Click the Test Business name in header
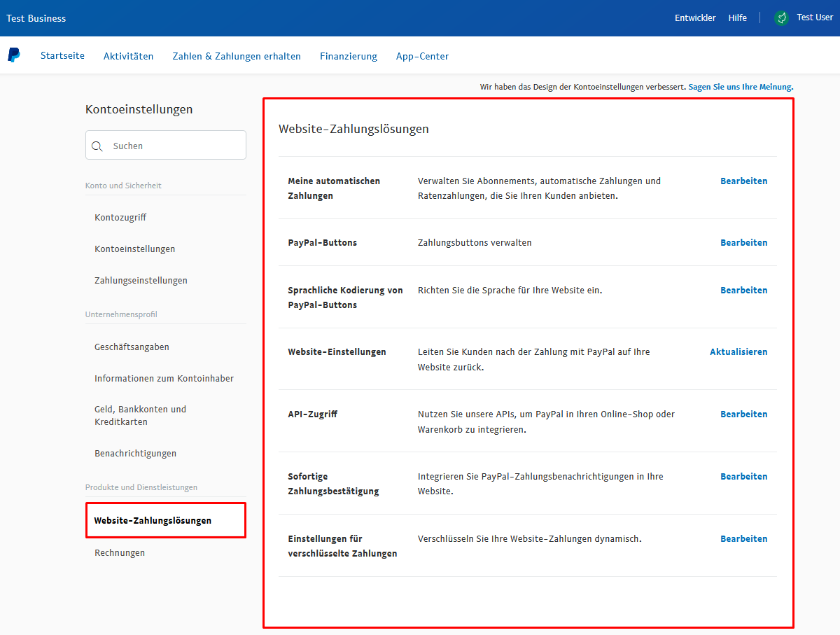This screenshot has height=635, width=840. tap(36, 18)
